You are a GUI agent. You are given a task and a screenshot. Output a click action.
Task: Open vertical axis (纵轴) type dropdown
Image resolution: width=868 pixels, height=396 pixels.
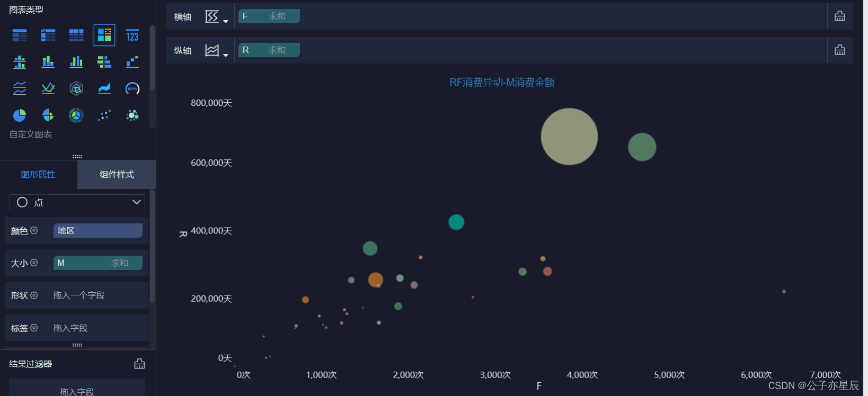217,51
